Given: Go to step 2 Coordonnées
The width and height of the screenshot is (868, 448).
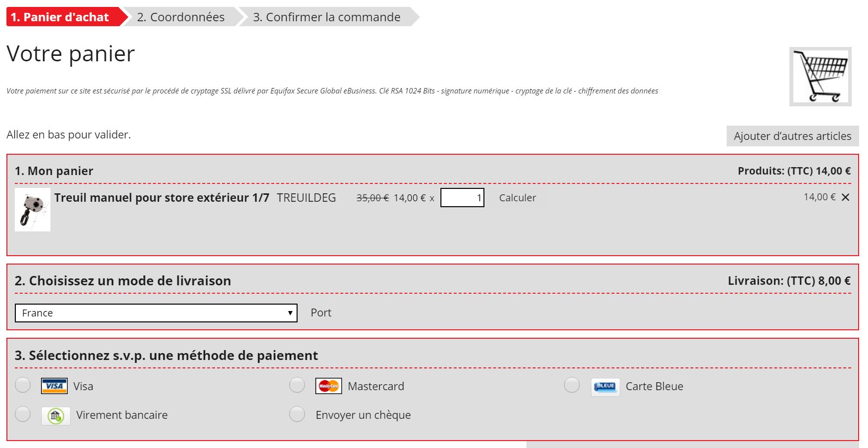Looking at the screenshot, I should pyautogui.click(x=181, y=17).
